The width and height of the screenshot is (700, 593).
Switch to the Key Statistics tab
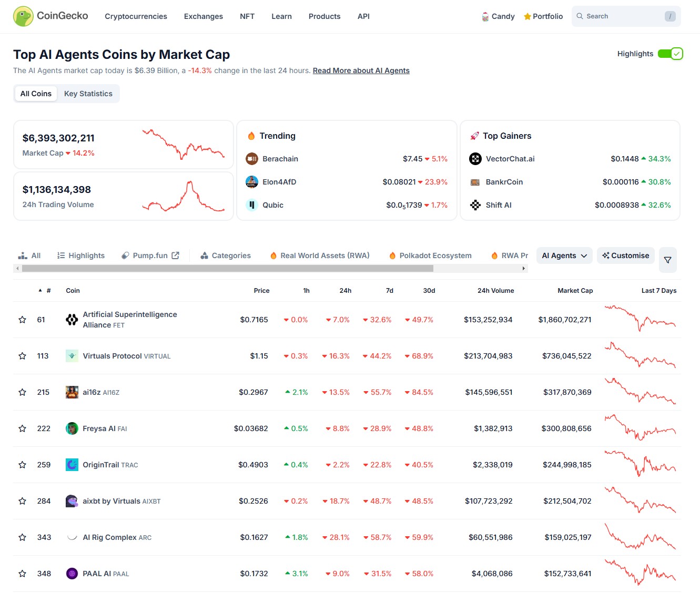coord(88,94)
